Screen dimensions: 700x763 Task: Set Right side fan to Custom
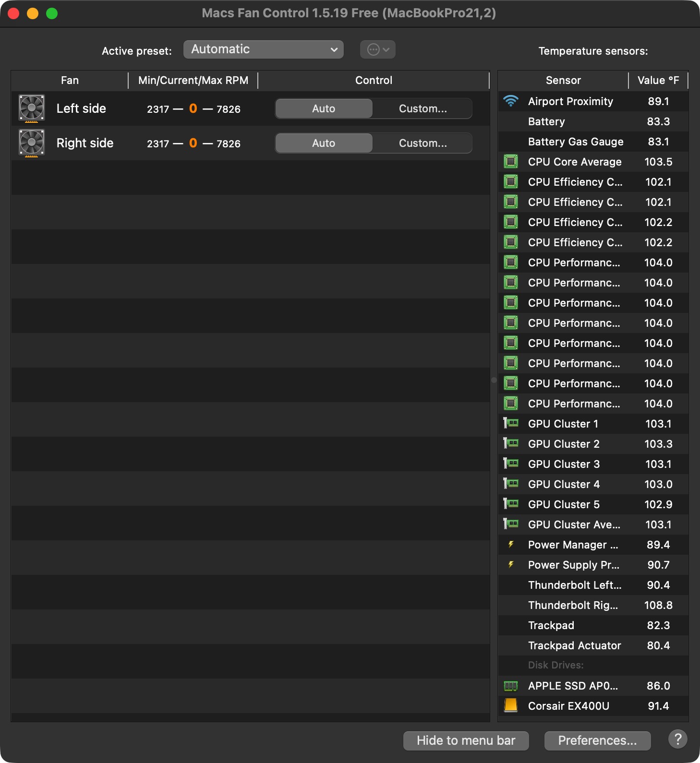(422, 143)
